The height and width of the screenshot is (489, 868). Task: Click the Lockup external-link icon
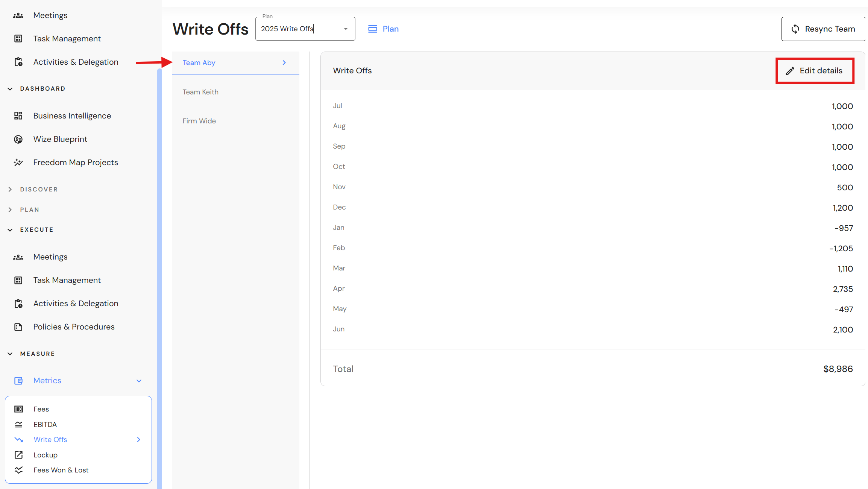click(x=18, y=455)
